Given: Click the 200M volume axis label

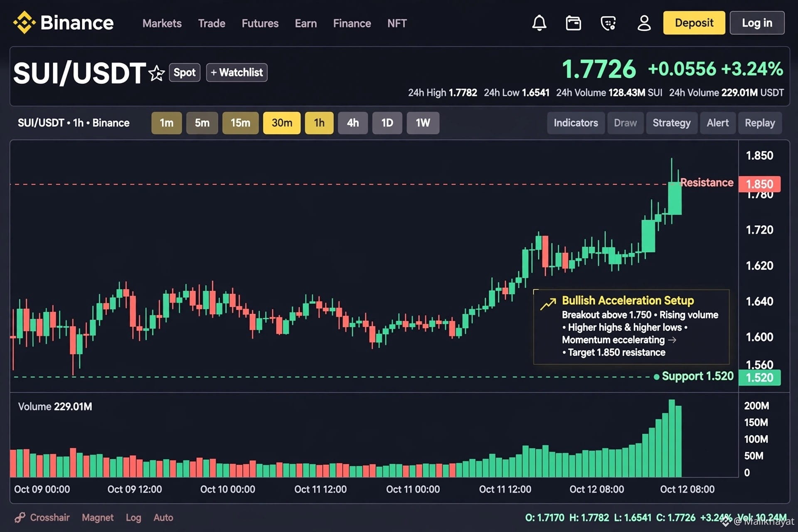Looking at the screenshot, I should point(756,406).
